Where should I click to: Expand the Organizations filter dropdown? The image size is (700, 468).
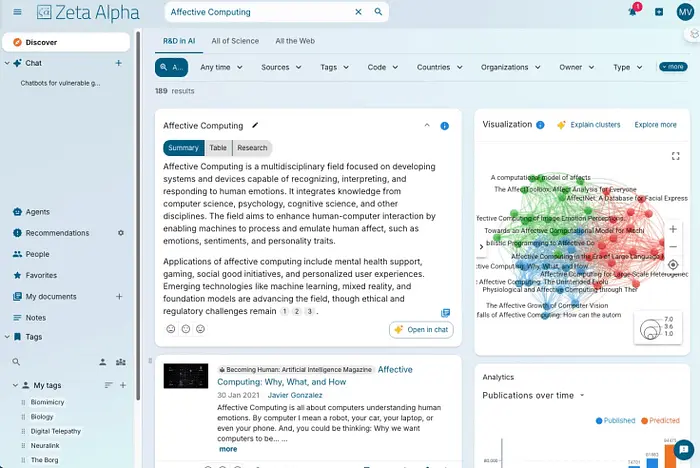[509, 67]
